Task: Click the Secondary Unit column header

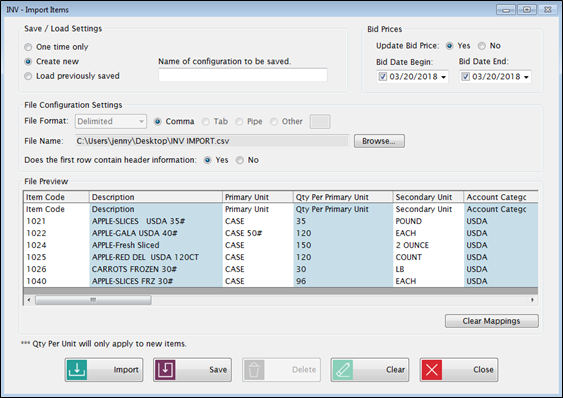Action: pyautogui.click(x=428, y=197)
